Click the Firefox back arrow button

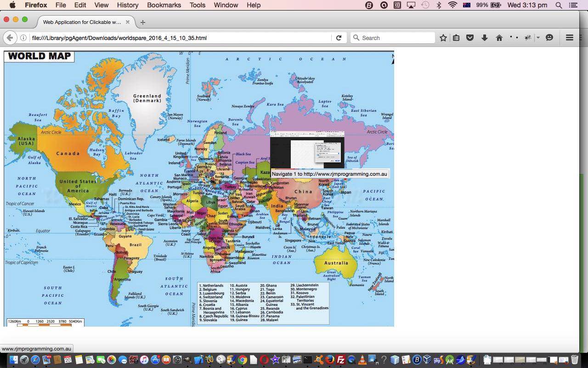[10, 38]
